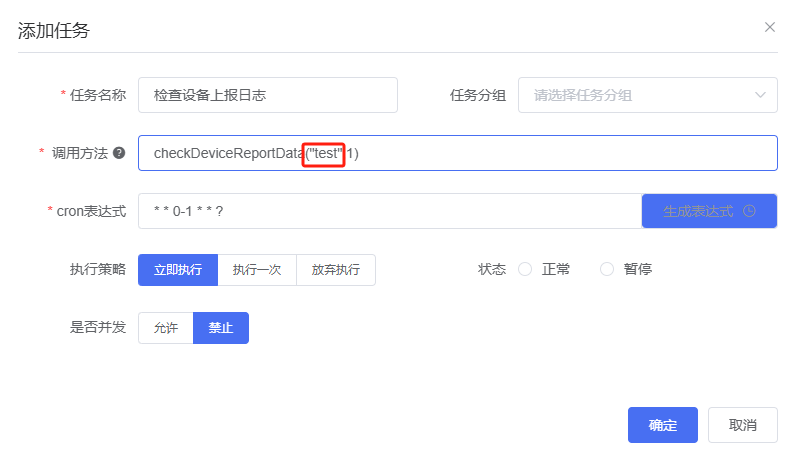Click the 是否并发 label

[98, 327]
